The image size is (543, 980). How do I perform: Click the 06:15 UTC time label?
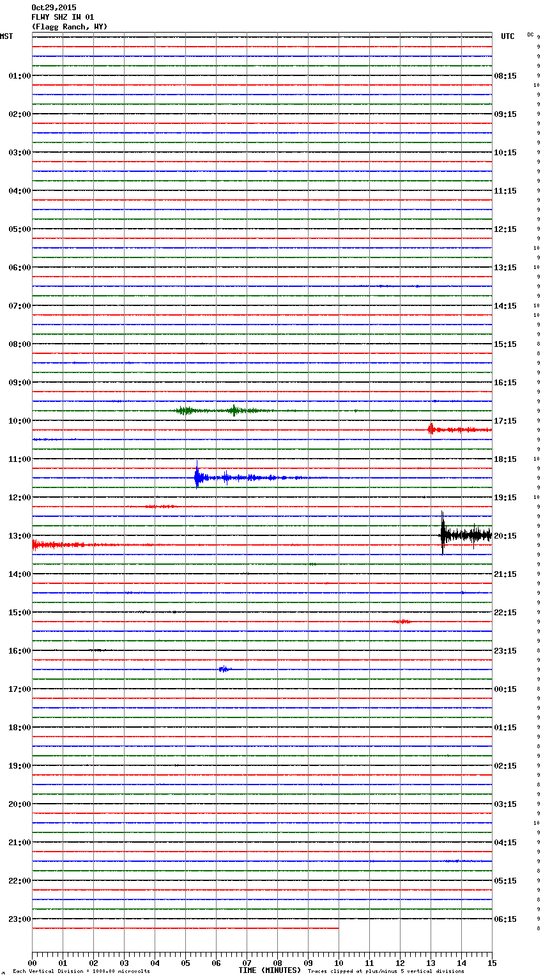click(x=505, y=919)
